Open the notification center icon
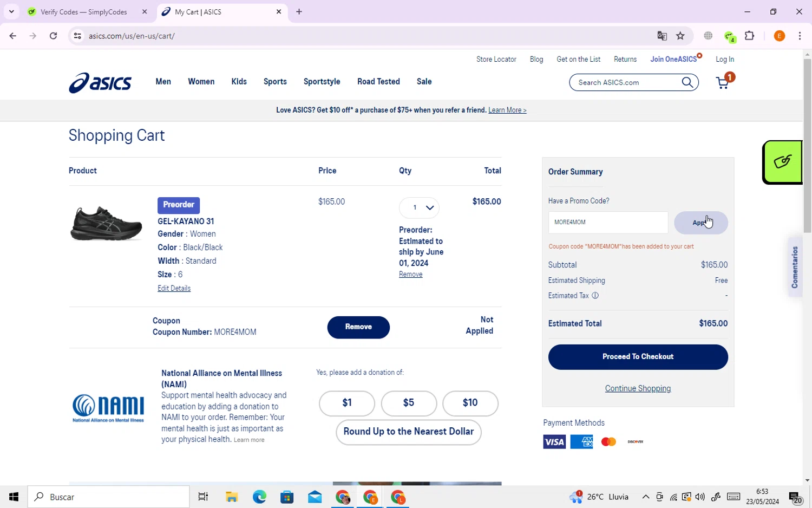Screen dimensions: 812x508 [795, 497]
